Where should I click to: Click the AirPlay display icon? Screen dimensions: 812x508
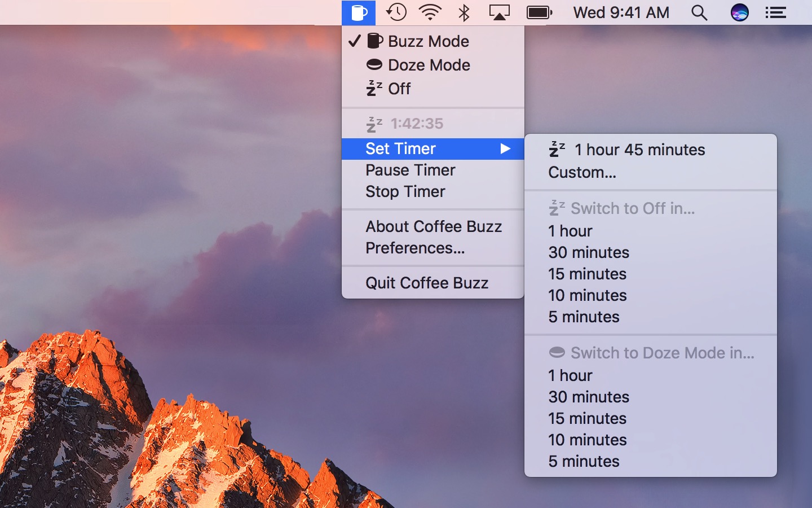click(499, 12)
